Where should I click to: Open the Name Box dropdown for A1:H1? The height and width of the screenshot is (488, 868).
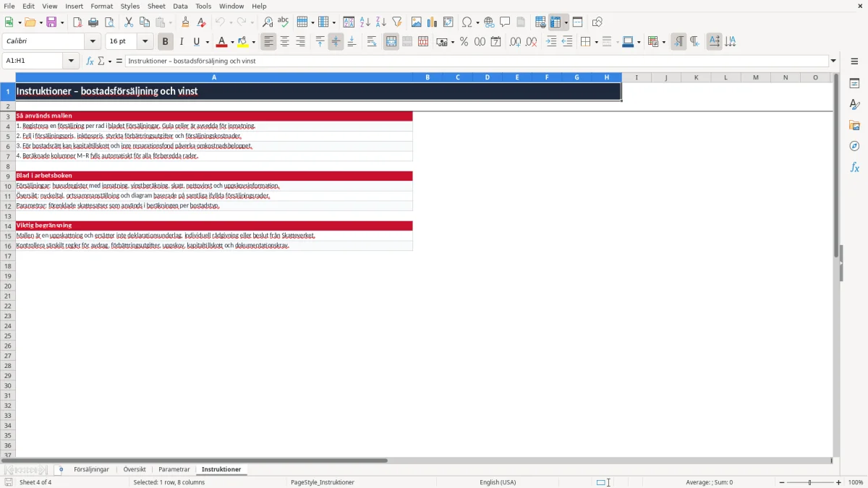point(72,61)
